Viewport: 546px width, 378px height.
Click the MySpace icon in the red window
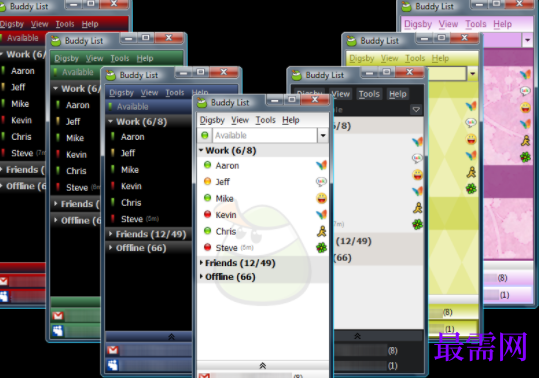[3, 296]
